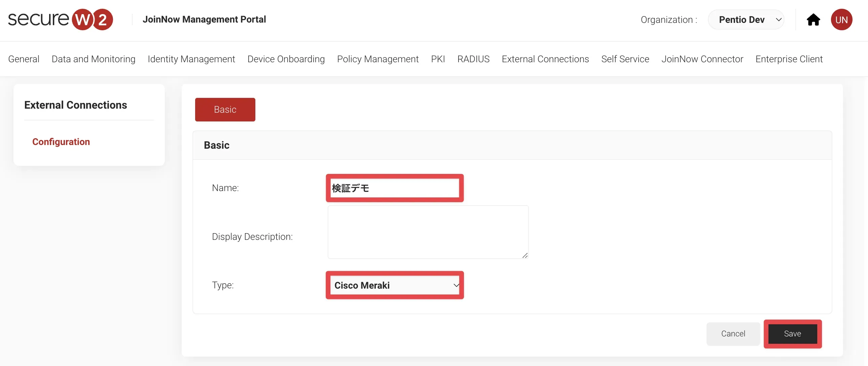The image size is (868, 366).
Task: Select the red Basic tab
Action: (225, 110)
